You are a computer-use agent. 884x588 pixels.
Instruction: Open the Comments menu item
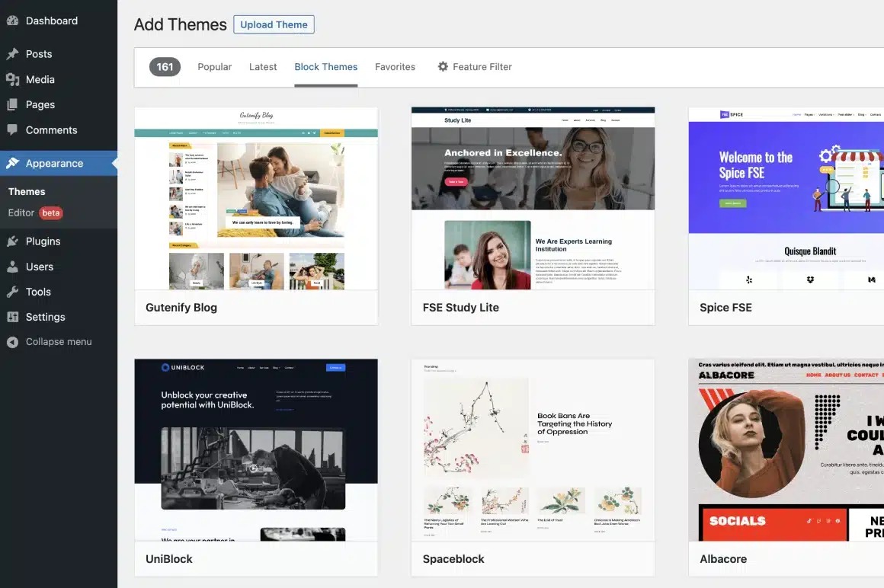59,129
